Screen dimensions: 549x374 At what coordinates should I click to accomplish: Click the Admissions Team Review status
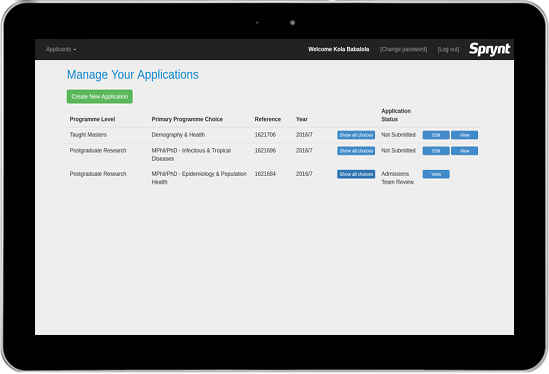[397, 178]
